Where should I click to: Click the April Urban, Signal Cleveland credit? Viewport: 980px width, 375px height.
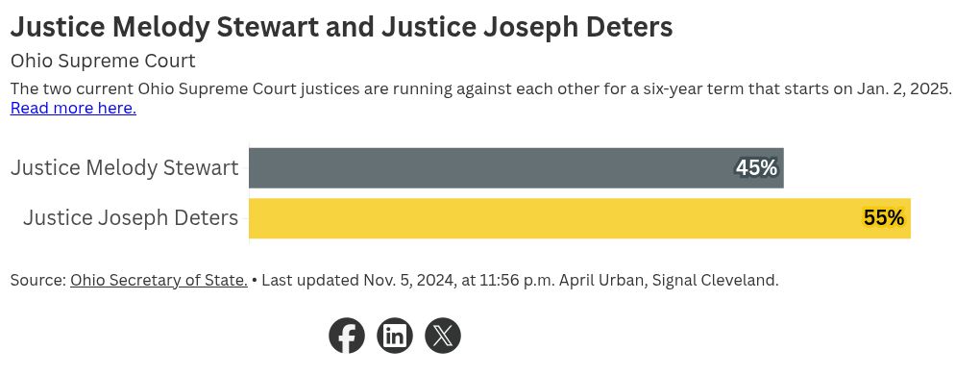[x=669, y=280]
